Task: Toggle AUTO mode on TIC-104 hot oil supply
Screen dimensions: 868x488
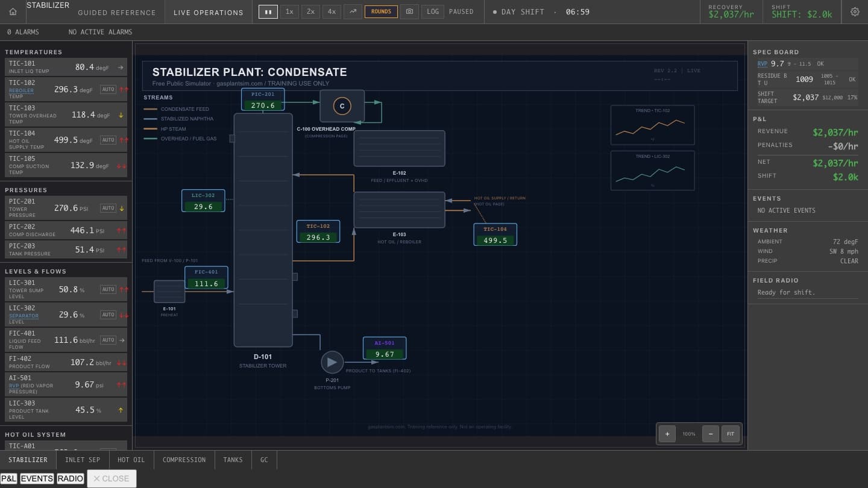Action: [x=108, y=140]
